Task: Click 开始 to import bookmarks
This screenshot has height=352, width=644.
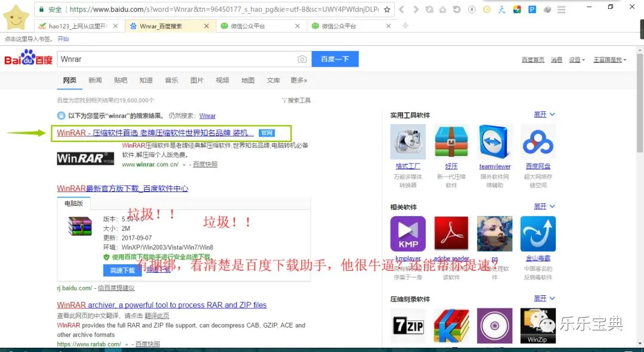Action: click(x=63, y=39)
